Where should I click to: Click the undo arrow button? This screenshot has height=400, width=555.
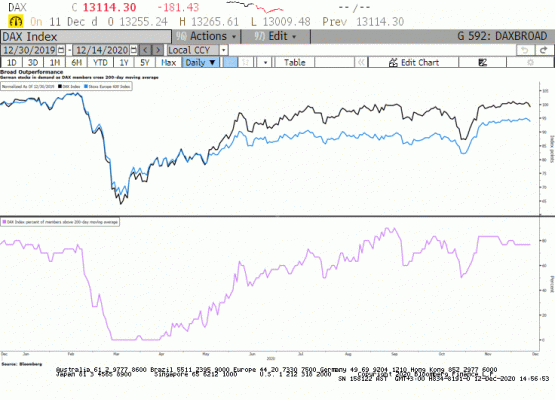[525, 50]
